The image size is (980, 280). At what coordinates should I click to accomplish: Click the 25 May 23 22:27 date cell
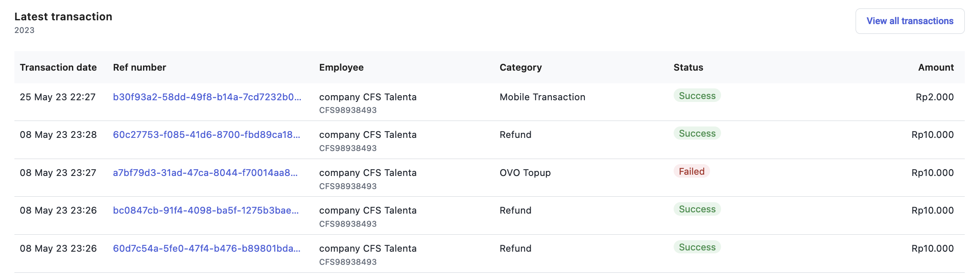[x=58, y=97]
